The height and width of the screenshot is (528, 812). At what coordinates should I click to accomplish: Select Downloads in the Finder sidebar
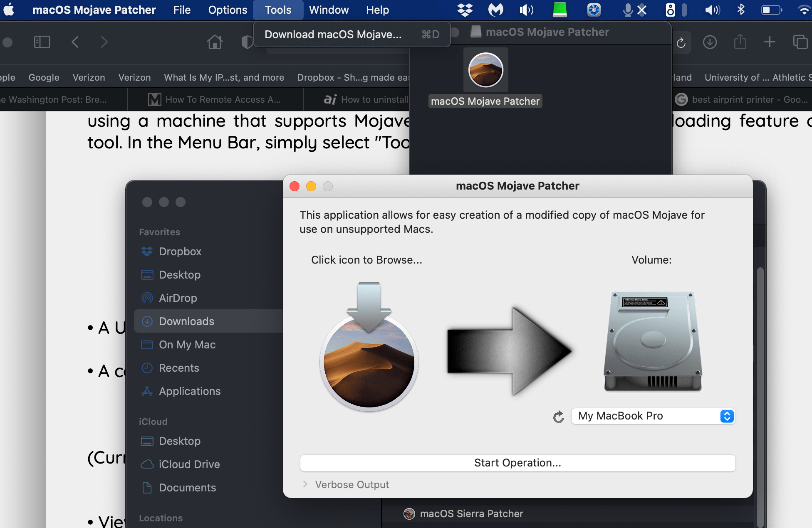tap(186, 321)
